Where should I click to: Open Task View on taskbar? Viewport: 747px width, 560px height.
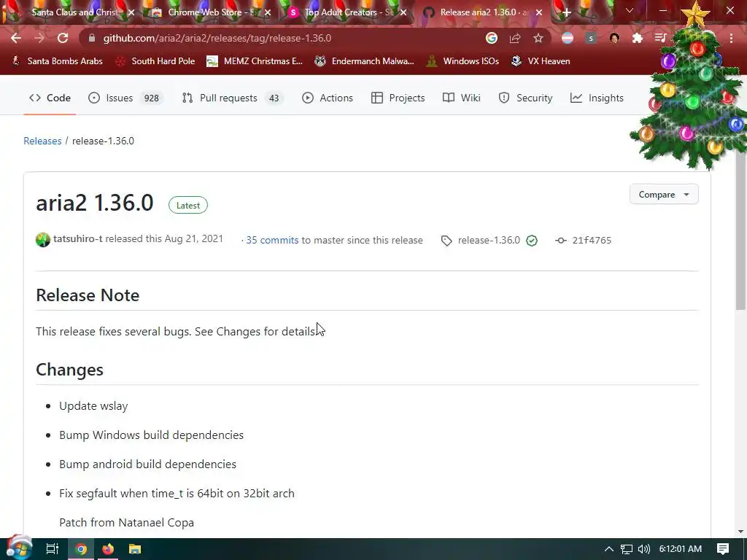(52, 549)
